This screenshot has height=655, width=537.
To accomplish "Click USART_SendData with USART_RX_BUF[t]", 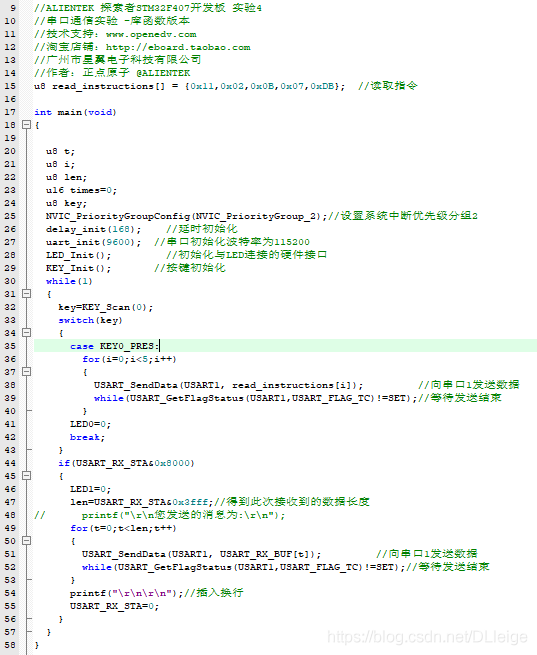I will click(x=201, y=554).
